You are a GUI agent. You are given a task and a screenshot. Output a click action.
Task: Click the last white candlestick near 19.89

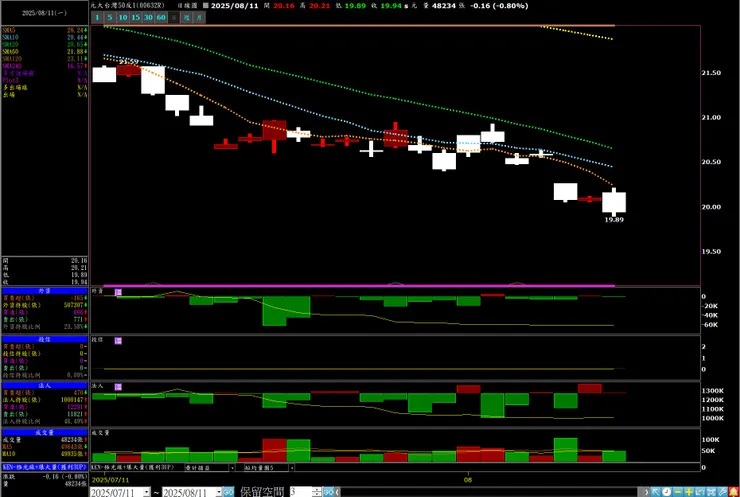point(614,202)
